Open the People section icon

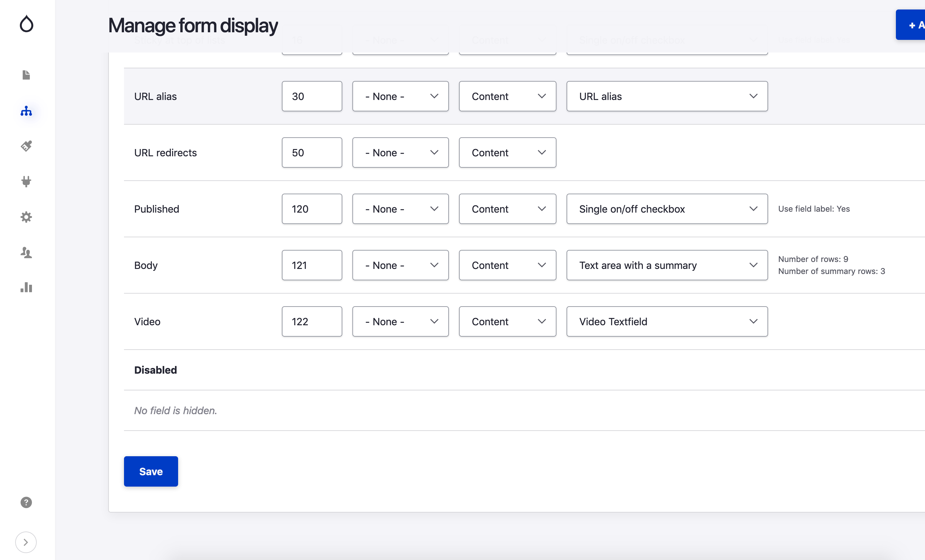point(26,252)
